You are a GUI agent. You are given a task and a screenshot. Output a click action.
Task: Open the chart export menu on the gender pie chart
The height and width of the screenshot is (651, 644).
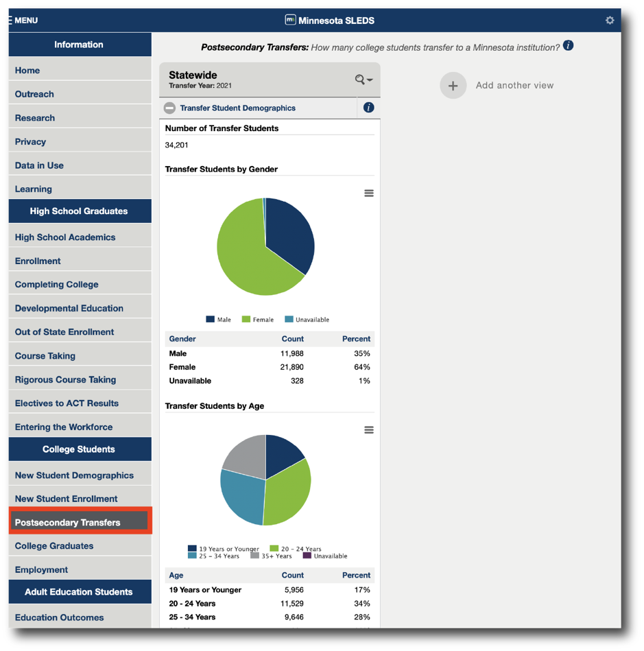369,193
